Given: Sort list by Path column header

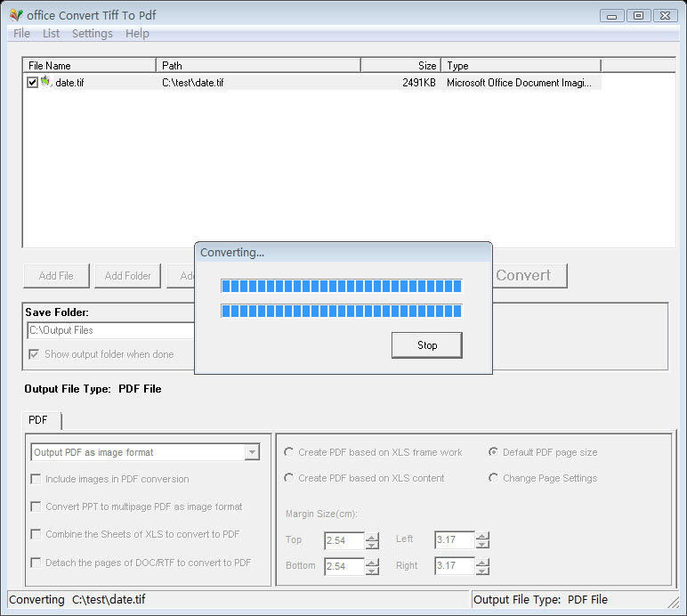Looking at the screenshot, I should (x=258, y=66).
